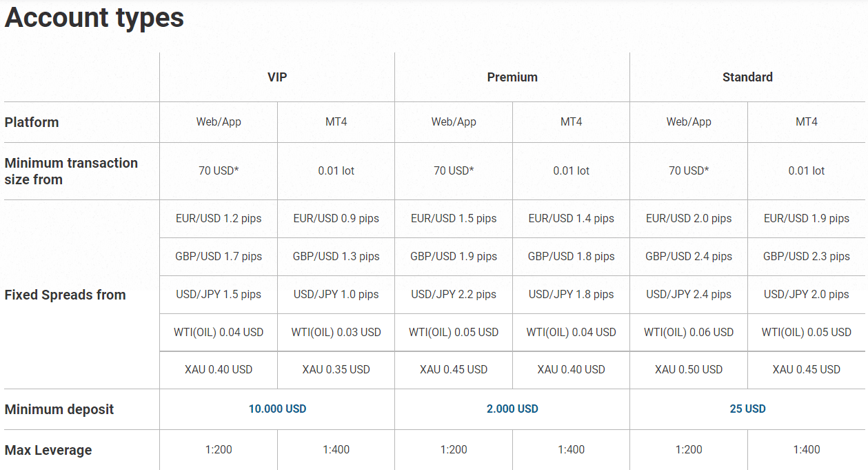Click the Standard account column header
The width and height of the screenshot is (868, 470).
click(x=747, y=77)
